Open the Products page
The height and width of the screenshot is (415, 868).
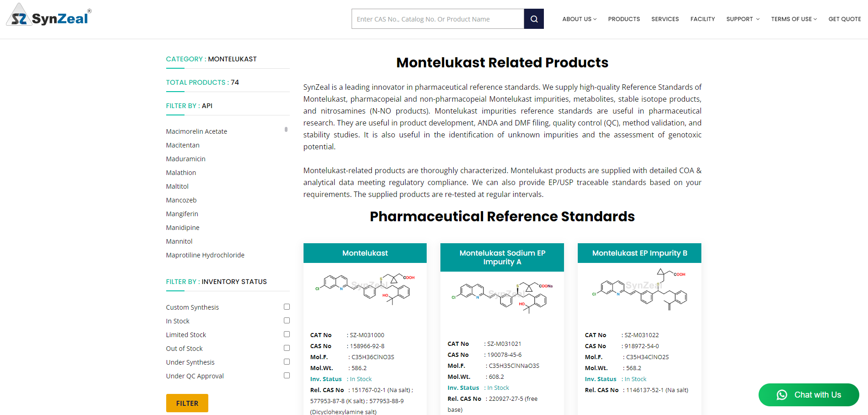624,19
